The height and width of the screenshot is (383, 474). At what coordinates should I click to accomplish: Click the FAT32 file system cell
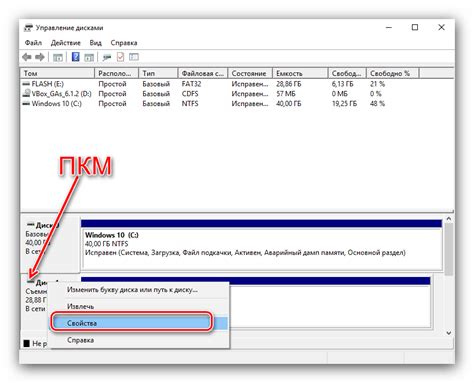point(191,84)
